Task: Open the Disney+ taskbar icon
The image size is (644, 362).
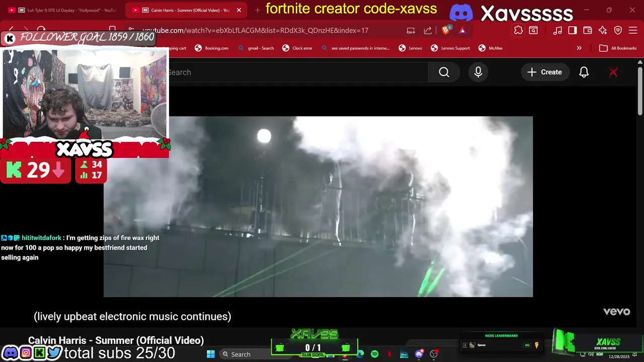Action: click(404, 354)
